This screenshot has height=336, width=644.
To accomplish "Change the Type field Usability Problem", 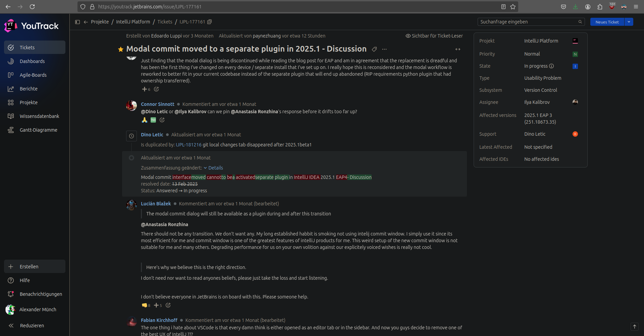I will [543, 78].
